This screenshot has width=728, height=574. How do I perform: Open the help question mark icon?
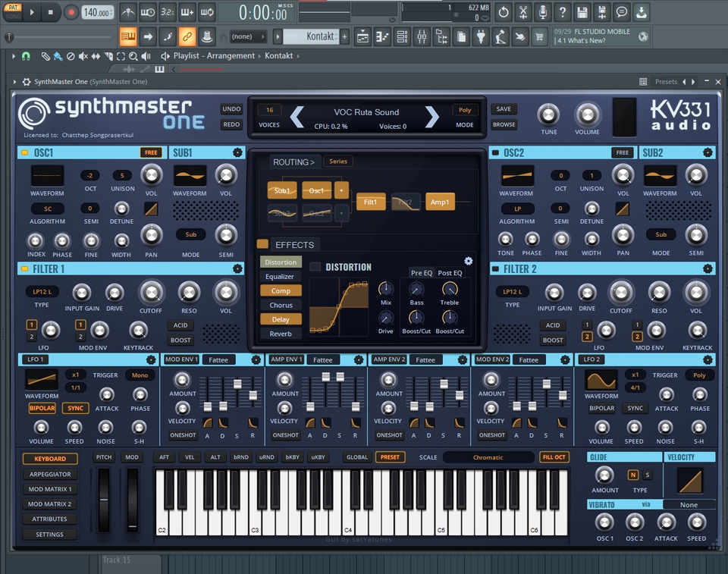point(562,12)
